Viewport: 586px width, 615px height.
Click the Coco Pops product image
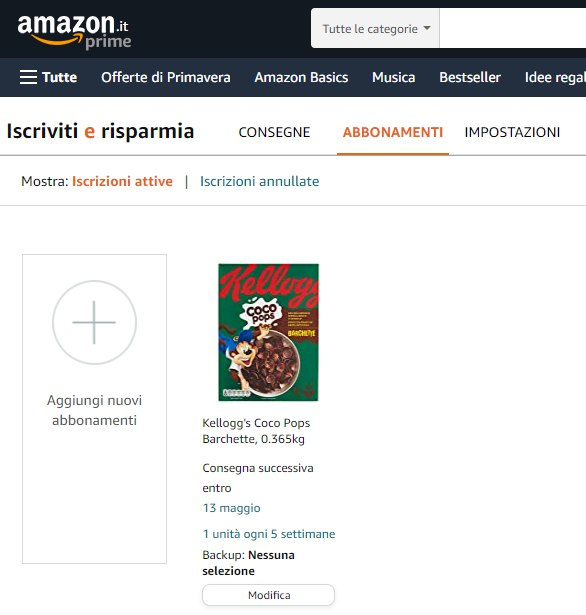(x=268, y=332)
